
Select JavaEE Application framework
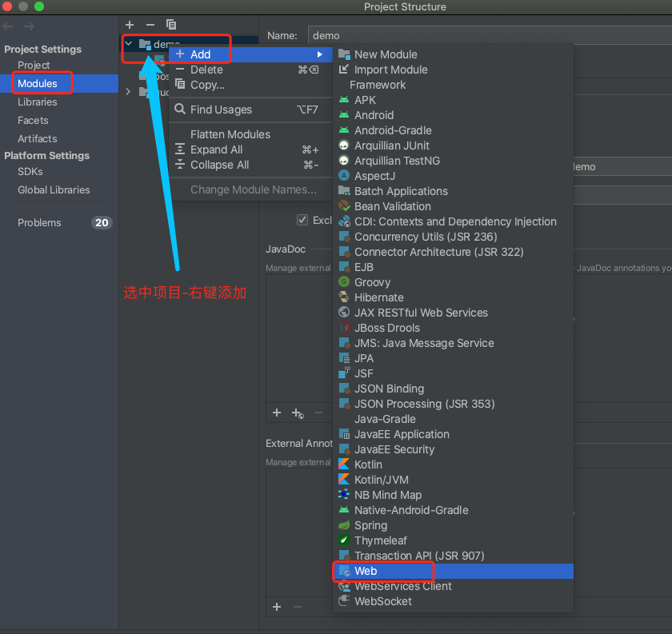(x=453, y=434)
